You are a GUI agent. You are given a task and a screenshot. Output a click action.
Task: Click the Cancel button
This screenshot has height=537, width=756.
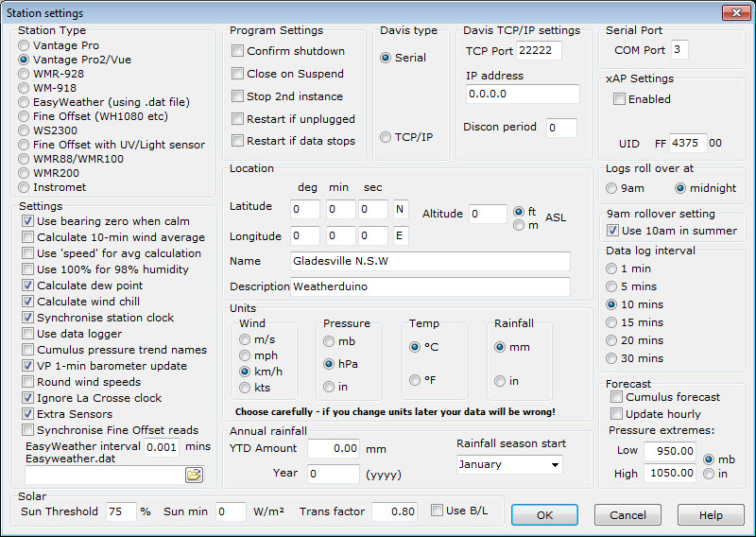(x=627, y=515)
